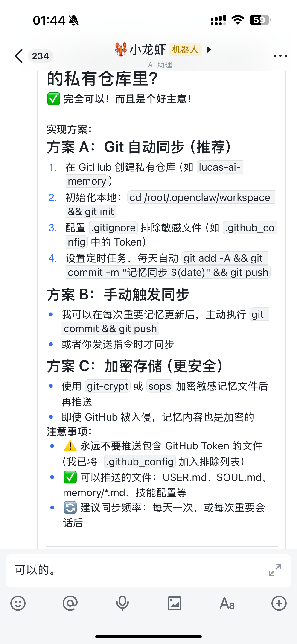Image resolution: width=297 pixels, height=644 pixels.
Task: Open text formatting Aa icon
Action: (x=227, y=603)
